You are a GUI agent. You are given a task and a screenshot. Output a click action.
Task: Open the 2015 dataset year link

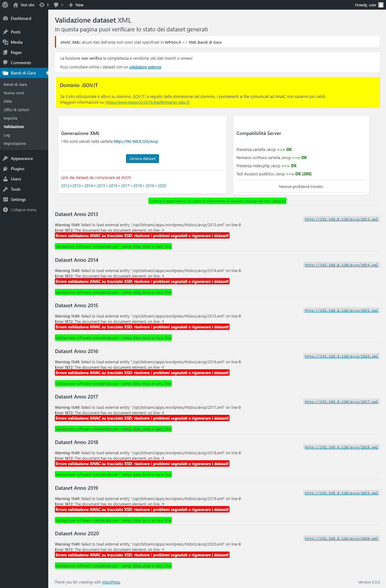[101, 186]
